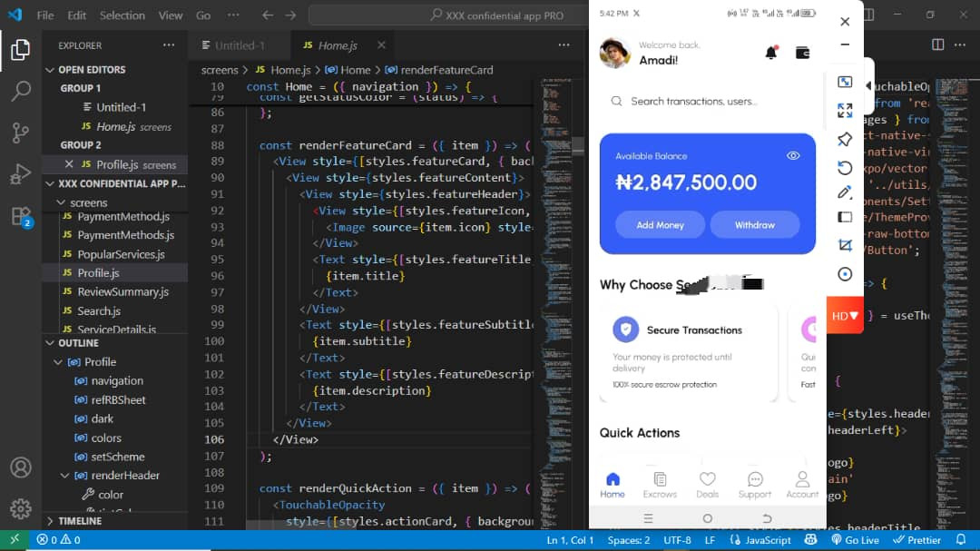Tap the Account bottom tab
This screenshot has width=980, height=551.
tap(802, 485)
